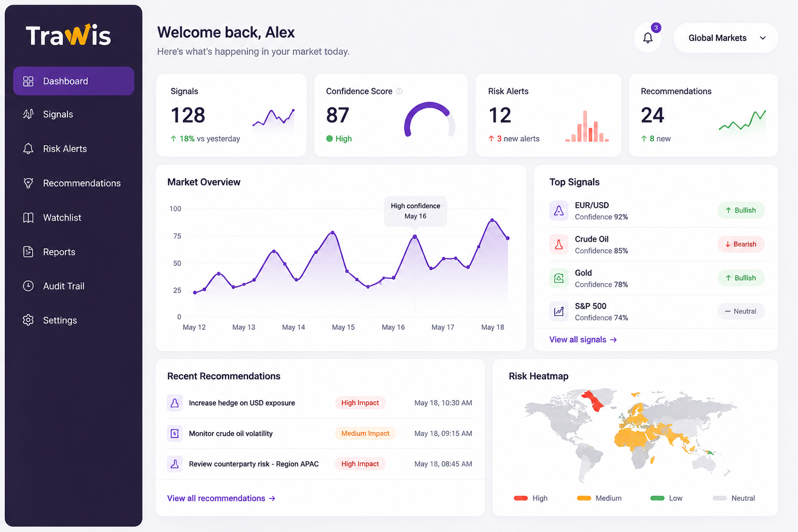
Task: Click the S&P 500 chart icon
Action: [x=558, y=311]
